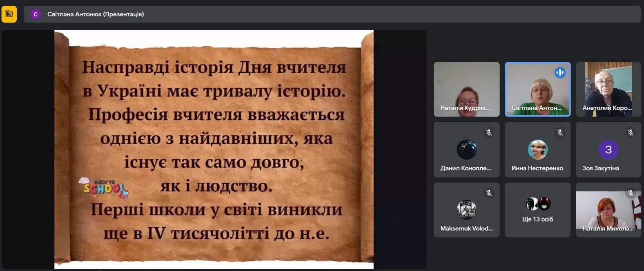Click Инна Нестеренко avatar picture
The height and width of the screenshot is (271, 644).
tap(538, 150)
